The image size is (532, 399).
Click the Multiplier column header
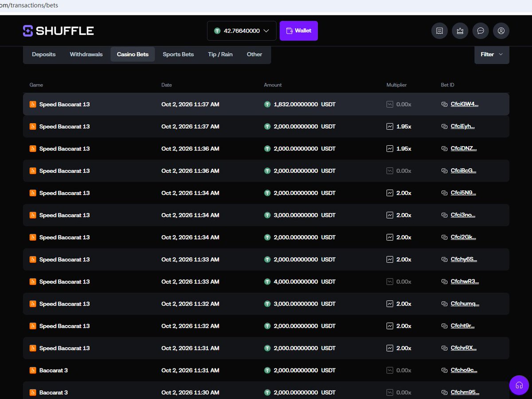click(x=397, y=85)
